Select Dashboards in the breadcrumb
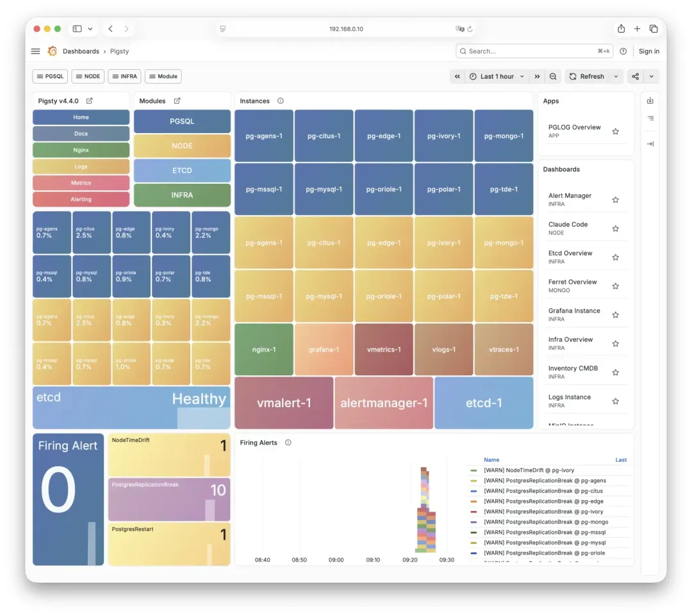Screen dimensions: 692x616 coord(81,51)
